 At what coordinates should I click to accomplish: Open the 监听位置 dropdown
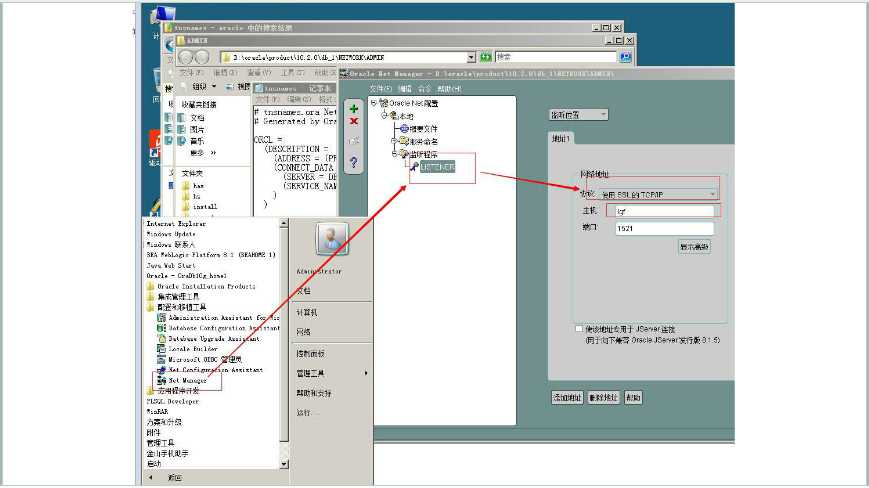tap(578, 115)
